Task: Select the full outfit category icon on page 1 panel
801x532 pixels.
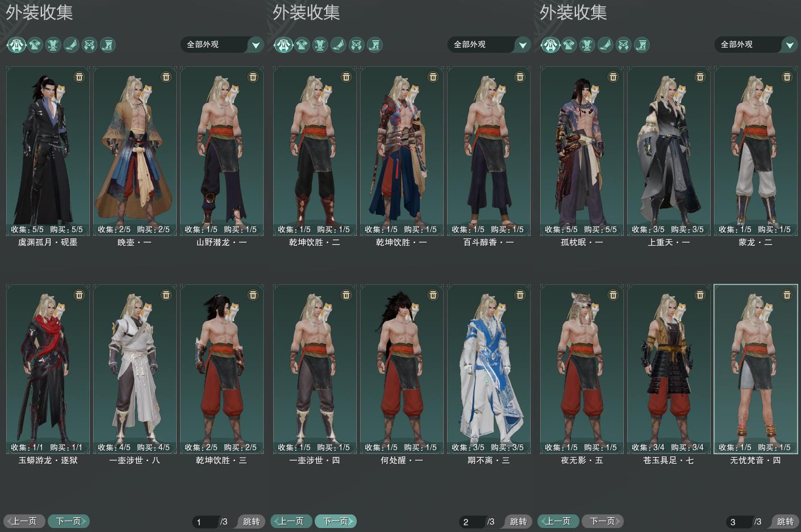Action: tap(16, 44)
